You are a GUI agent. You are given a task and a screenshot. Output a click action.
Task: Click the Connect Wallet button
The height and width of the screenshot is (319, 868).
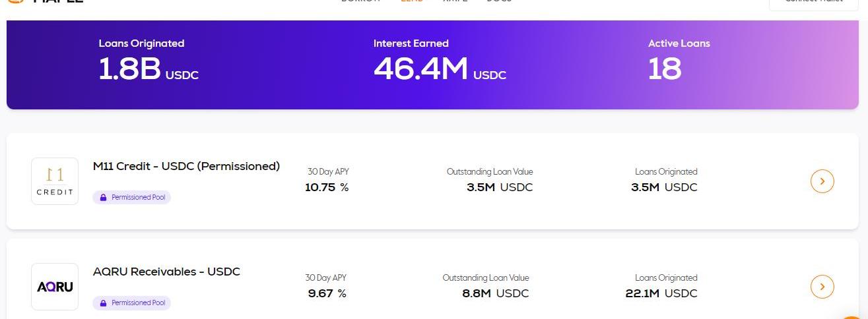813,2
